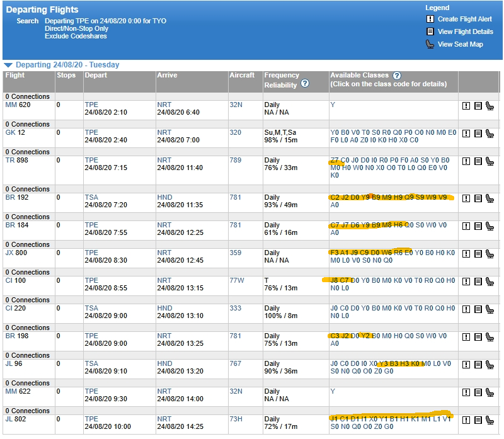Click HND arrival airport for CI 220
This screenshot has height=439, width=504.
[x=164, y=308]
